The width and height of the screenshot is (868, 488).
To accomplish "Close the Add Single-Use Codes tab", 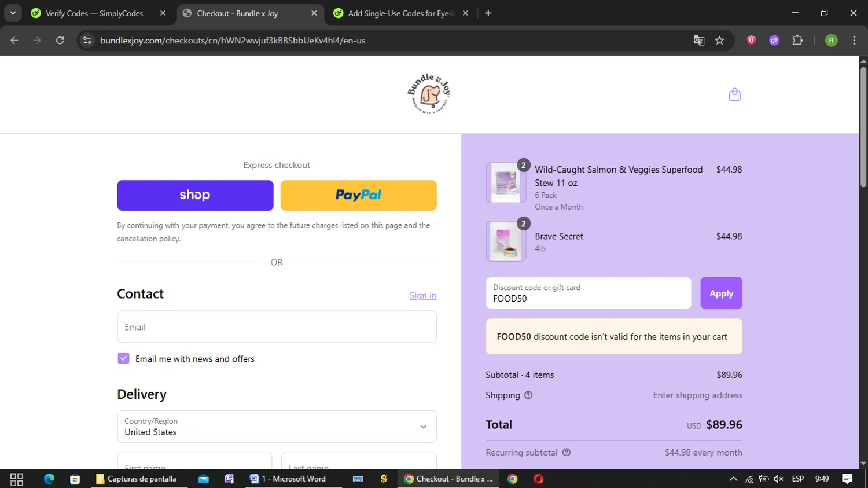I will coord(465,13).
